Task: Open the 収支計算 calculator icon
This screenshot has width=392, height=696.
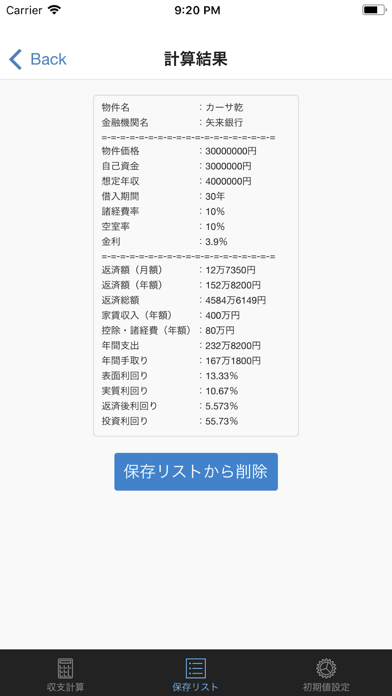Action: point(65,668)
